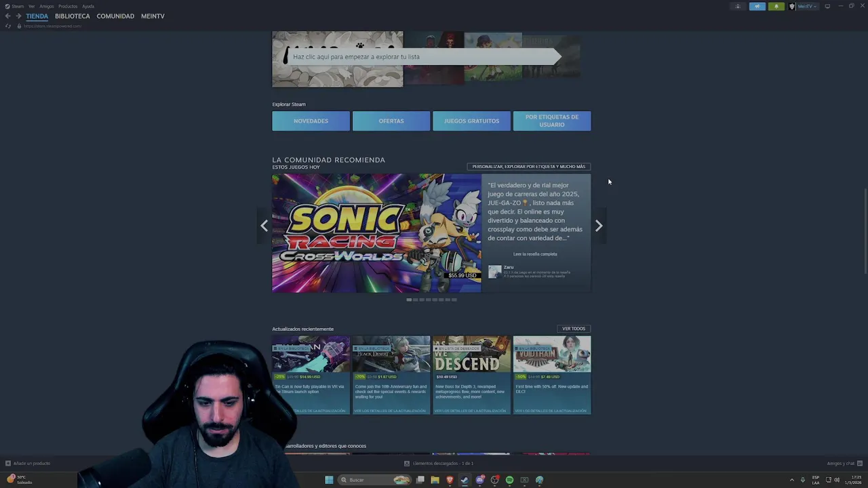Switch to the TIENDA tab
Image resolution: width=868 pixels, height=488 pixels.
[x=37, y=16]
